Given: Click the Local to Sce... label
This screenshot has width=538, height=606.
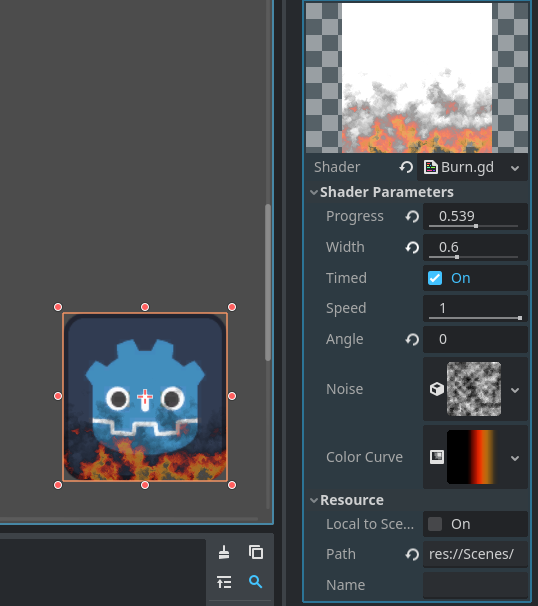Looking at the screenshot, I should (x=370, y=524).
